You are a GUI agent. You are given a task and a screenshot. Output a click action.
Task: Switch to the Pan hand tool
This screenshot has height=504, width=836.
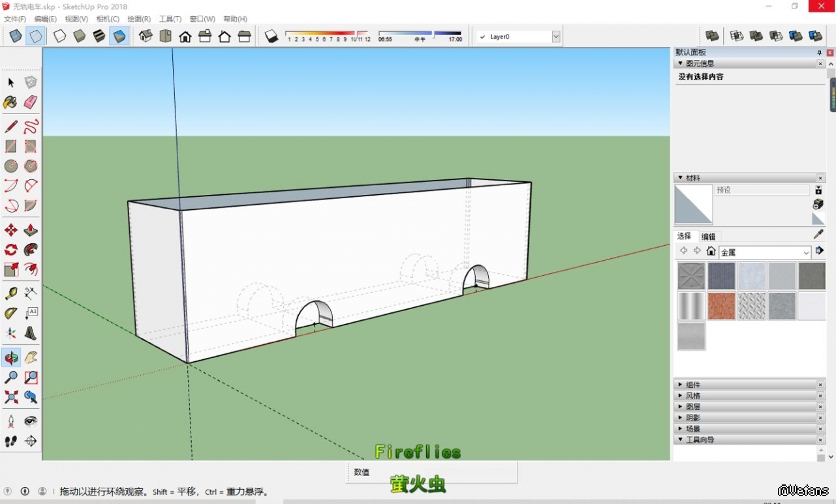tap(31, 357)
